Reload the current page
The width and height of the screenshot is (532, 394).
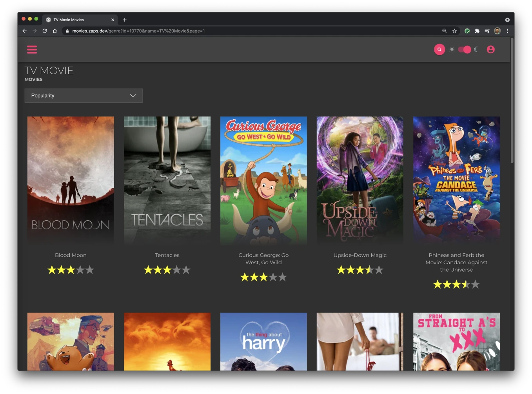[x=45, y=31]
